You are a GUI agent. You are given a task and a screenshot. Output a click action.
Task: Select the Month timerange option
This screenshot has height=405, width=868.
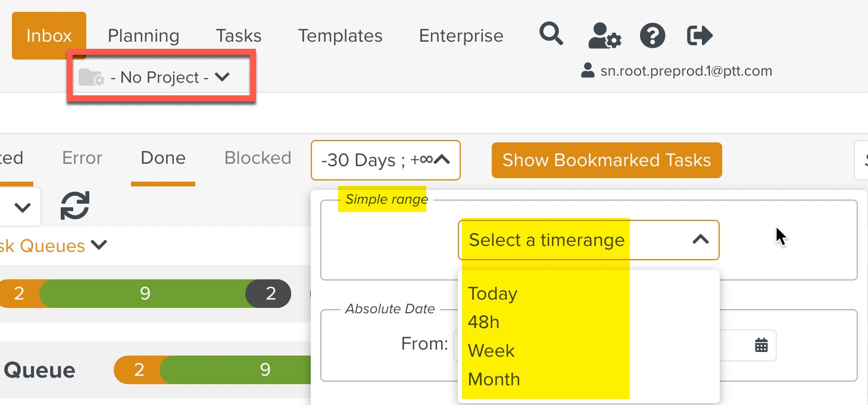point(494,379)
